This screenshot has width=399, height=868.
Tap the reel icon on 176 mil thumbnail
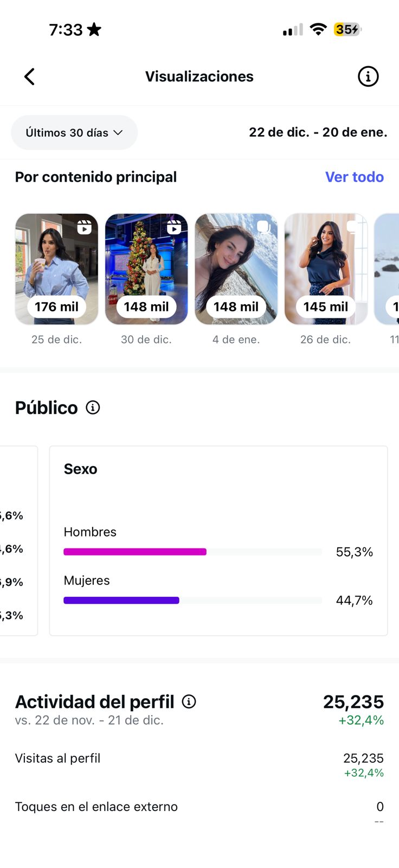click(84, 227)
